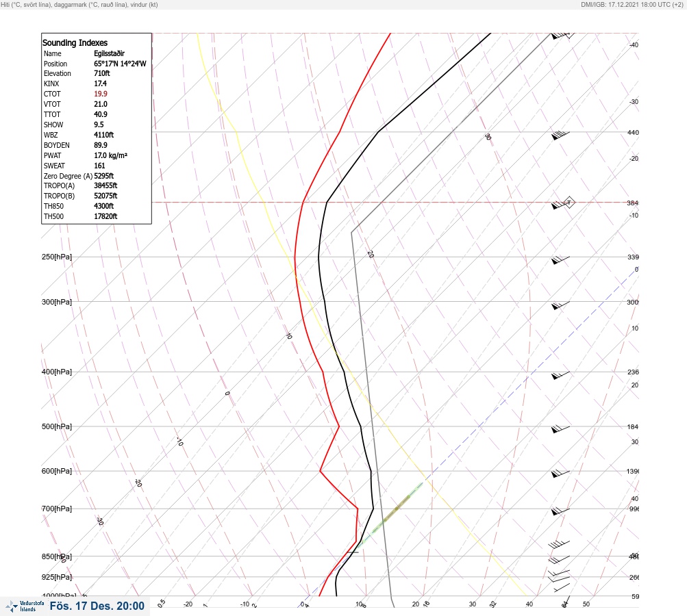Click the wind barb at the 400 hPa level

click(560, 375)
